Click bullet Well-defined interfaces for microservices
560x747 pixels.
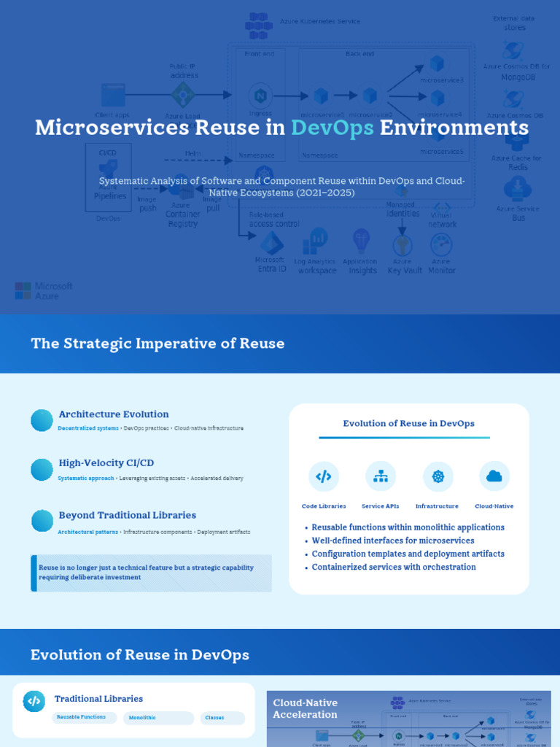coord(393,541)
